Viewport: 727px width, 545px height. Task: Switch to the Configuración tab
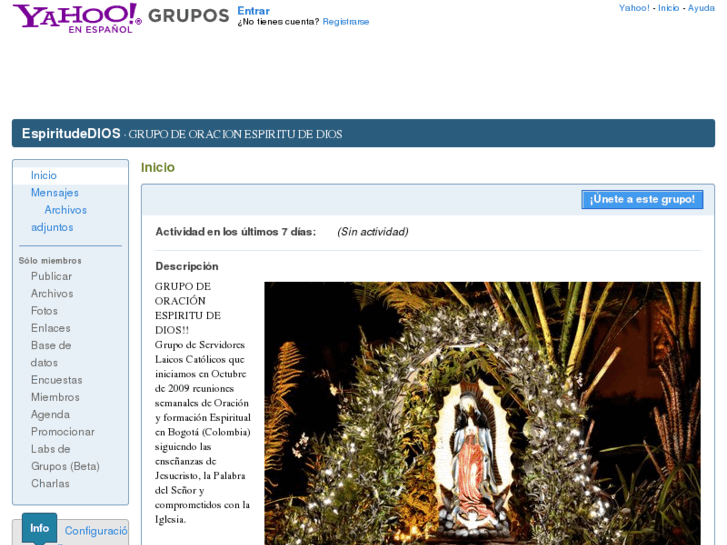(96, 531)
